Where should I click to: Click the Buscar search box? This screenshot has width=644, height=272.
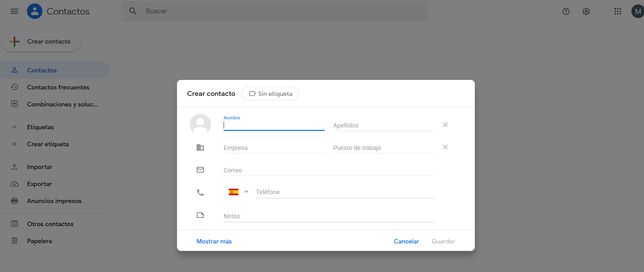tap(274, 11)
